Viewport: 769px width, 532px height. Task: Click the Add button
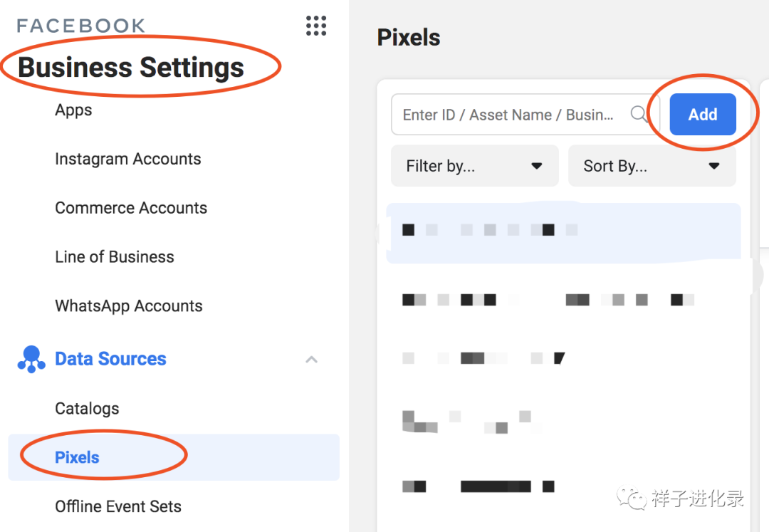(702, 114)
